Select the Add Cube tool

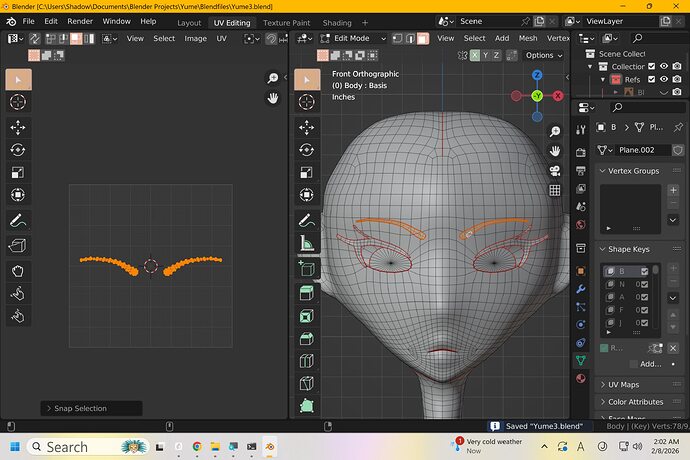[307, 269]
